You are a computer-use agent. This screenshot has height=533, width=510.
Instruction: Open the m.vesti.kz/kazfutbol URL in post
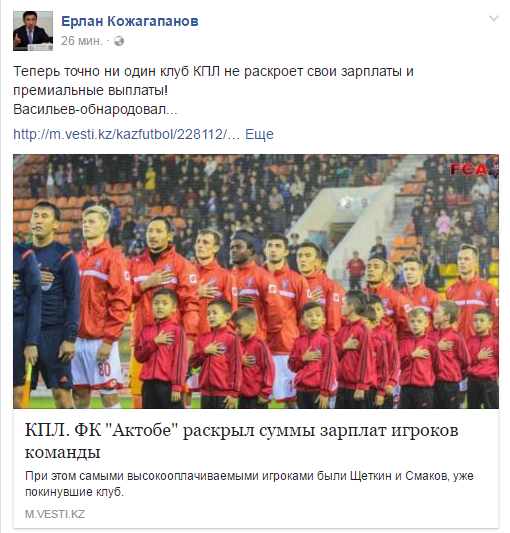tap(126, 134)
